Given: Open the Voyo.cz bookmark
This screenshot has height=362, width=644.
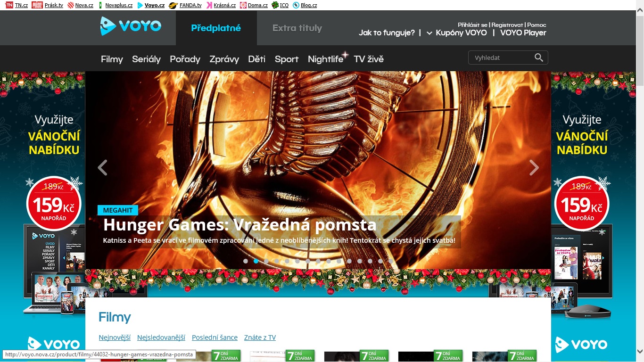Looking at the screenshot, I should click(151, 5).
